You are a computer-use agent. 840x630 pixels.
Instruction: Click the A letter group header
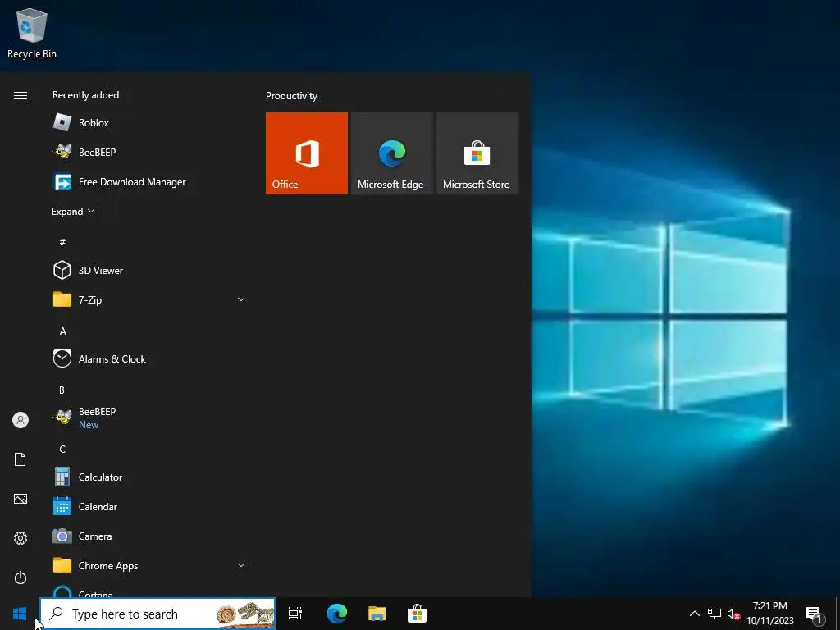coord(62,331)
